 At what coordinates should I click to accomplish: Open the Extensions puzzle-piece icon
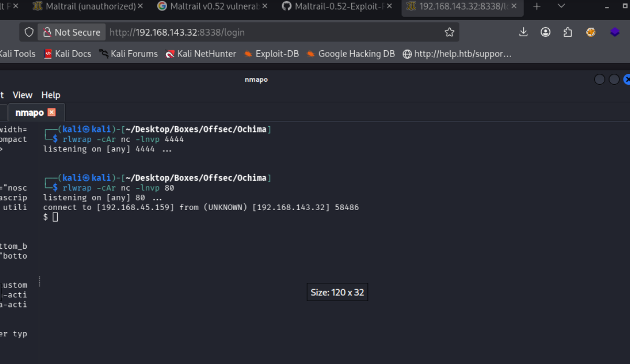pyautogui.click(x=568, y=32)
